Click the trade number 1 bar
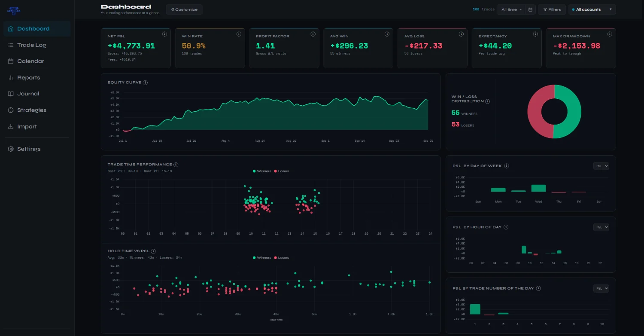 [475, 309]
